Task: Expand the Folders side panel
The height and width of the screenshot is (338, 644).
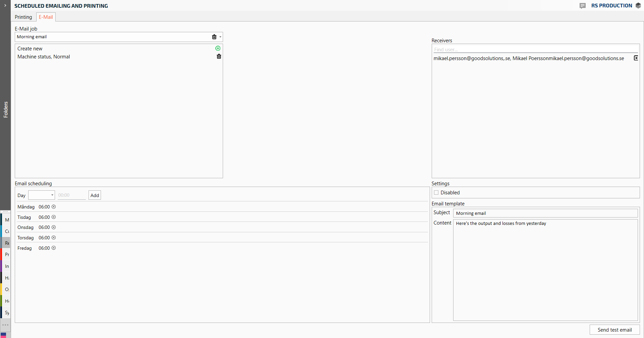Action: point(5,6)
